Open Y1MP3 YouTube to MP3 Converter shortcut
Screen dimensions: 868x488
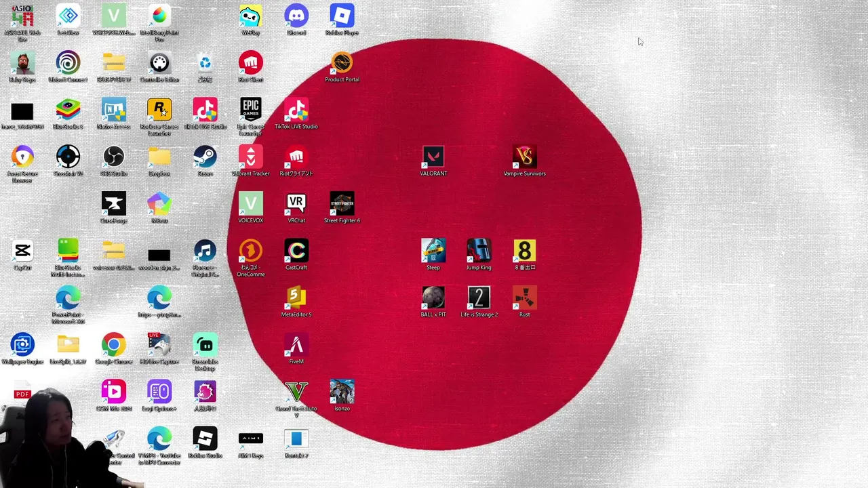pos(159,439)
